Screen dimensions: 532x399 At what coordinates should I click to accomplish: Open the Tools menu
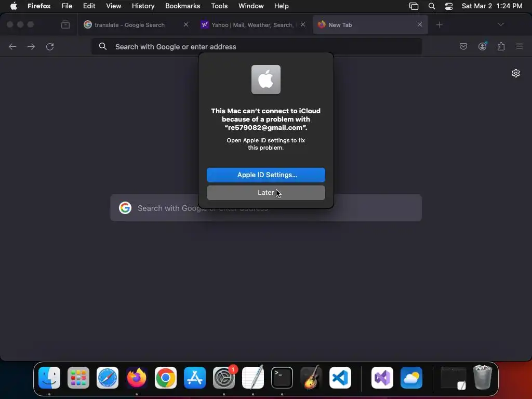point(219,6)
